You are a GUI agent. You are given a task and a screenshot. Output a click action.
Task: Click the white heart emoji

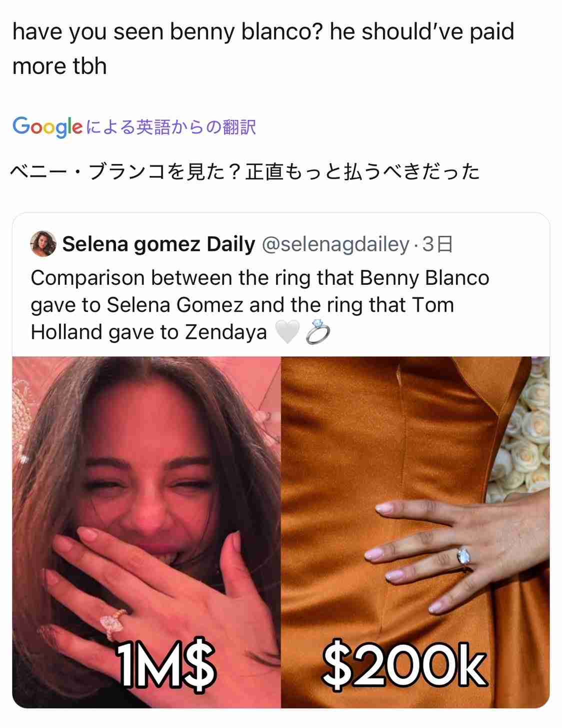pyautogui.click(x=287, y=332)
